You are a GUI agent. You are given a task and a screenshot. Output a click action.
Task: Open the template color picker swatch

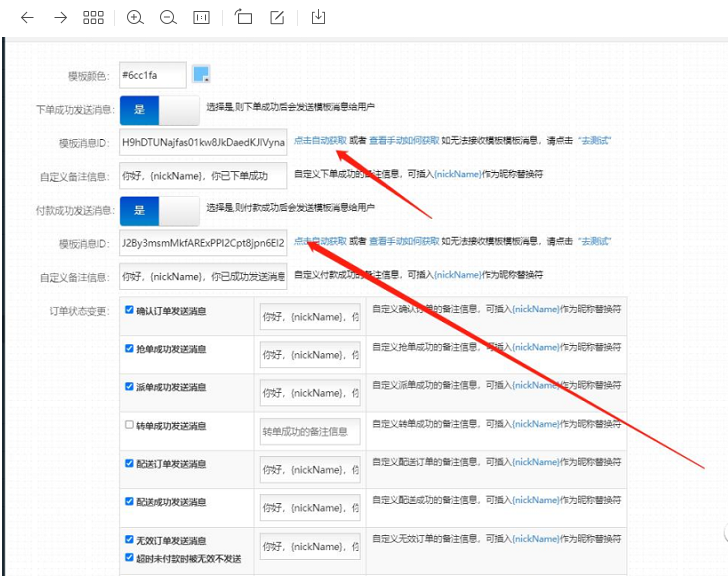[x=201, y=74]
